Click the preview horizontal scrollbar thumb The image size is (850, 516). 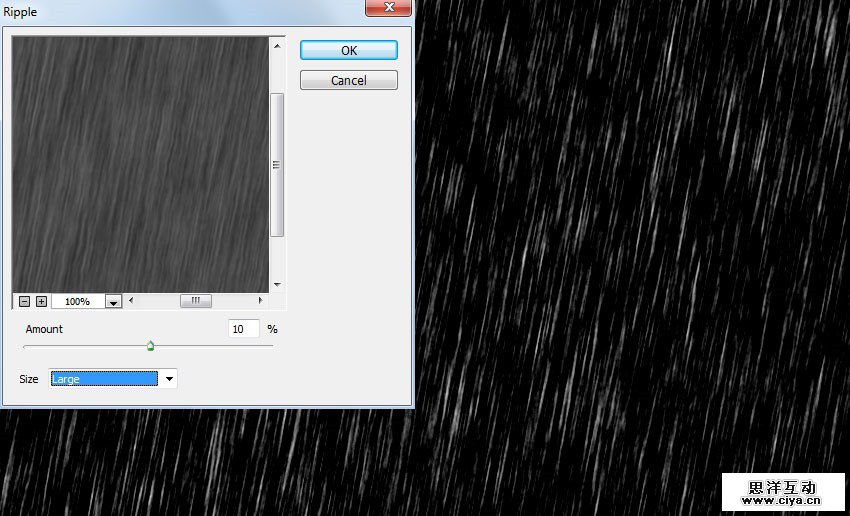coord(196,301)
